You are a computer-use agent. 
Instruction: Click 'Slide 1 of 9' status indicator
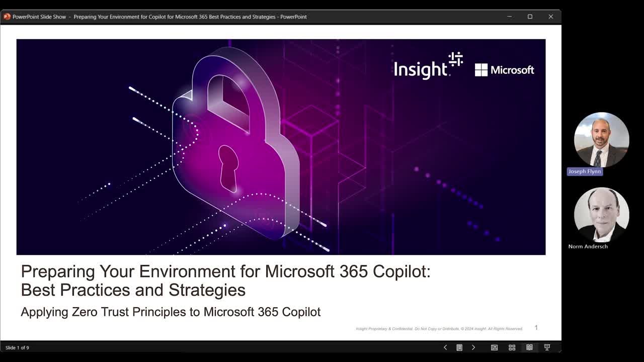pyautogui.click(x=17, y=347)
